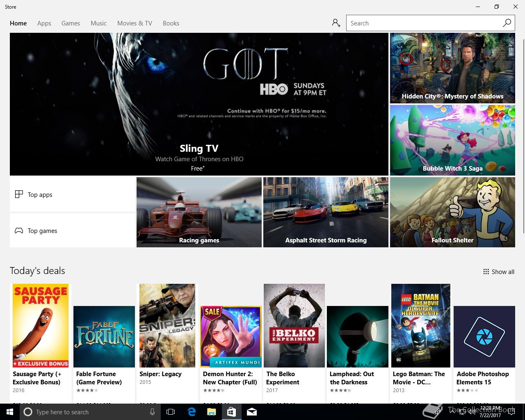The height and width of the screenshot is (420, 525).
Task: Open Sausage Party movie poster
Action: tap(41, 326)
